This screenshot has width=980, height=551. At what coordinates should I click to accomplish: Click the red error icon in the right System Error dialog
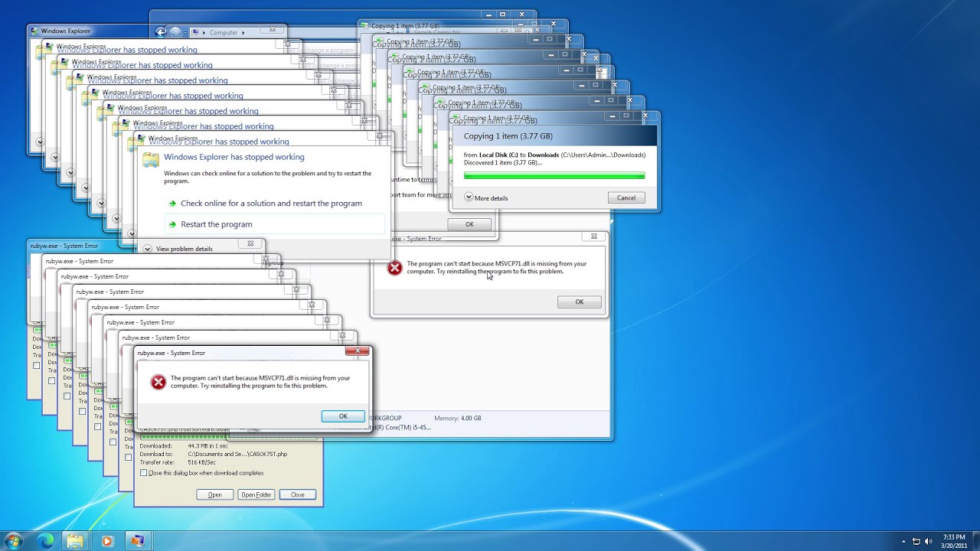pos(394,268)
